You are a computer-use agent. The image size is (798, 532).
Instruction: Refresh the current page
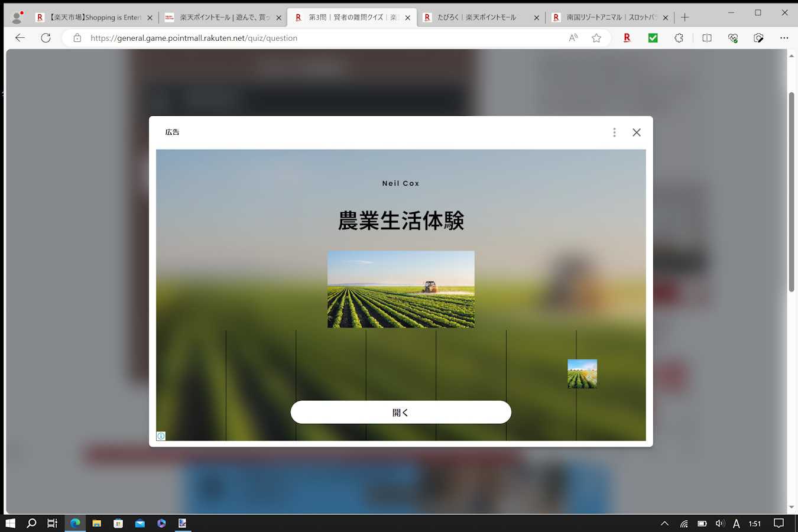pos(46,38)
